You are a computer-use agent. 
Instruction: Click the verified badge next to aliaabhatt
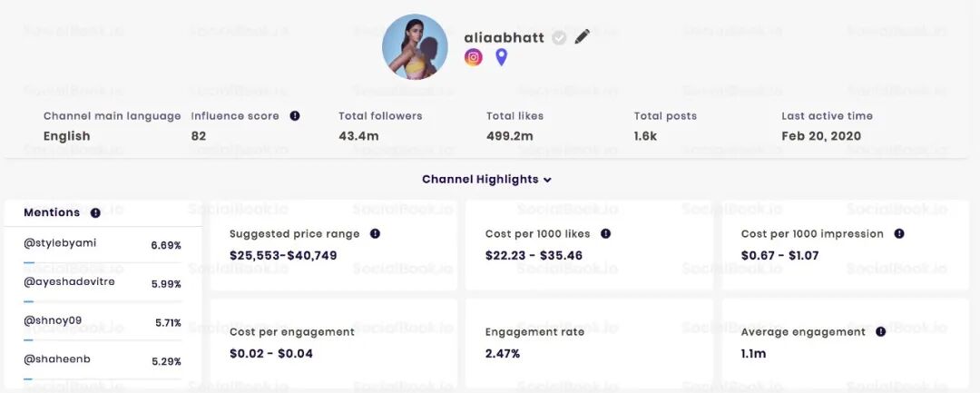[x=559, y=38]
